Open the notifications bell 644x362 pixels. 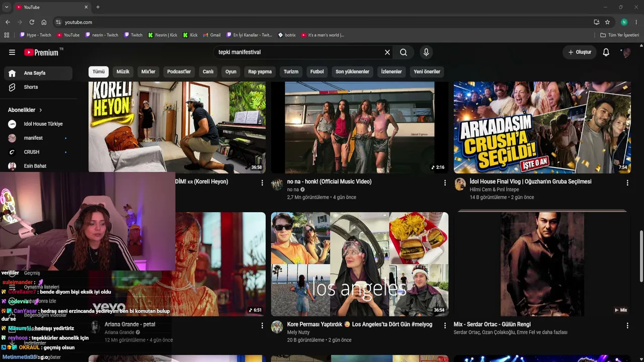pyautogui.click(x=606, y=52)
